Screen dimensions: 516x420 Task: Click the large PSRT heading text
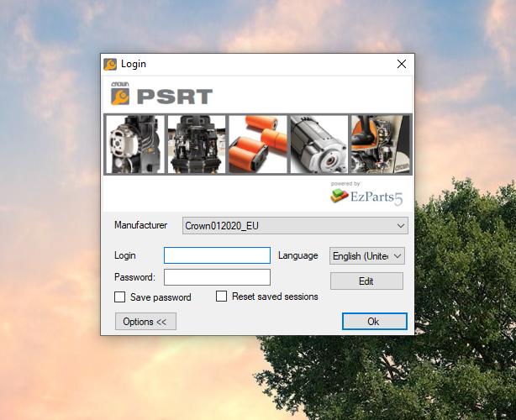point(175,96)
